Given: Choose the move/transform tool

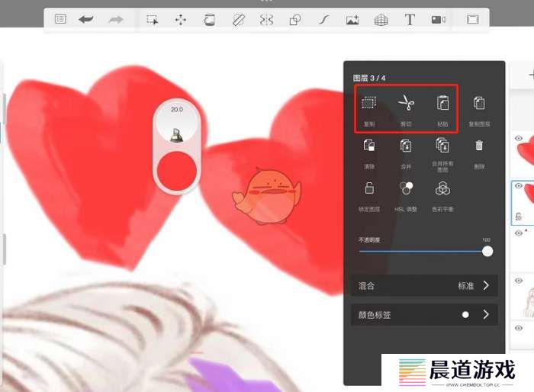Looking at the screenshot, I should (181, 20).
